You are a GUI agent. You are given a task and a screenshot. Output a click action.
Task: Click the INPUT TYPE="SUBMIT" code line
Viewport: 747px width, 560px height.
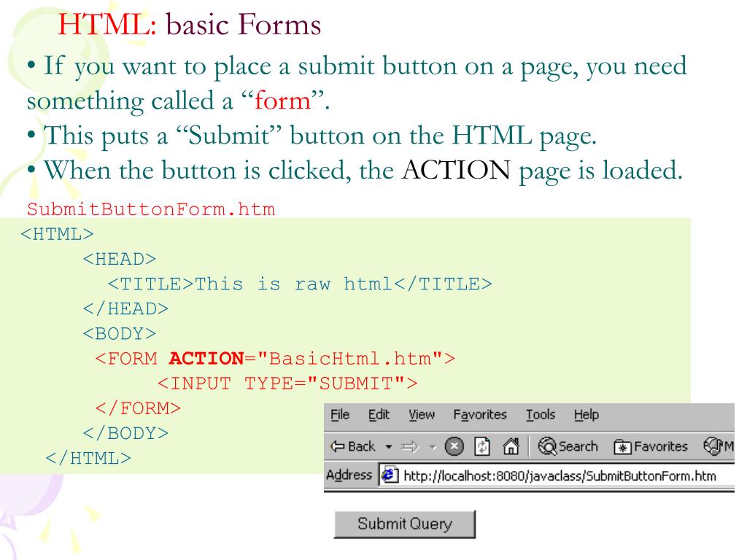[287, 384]
